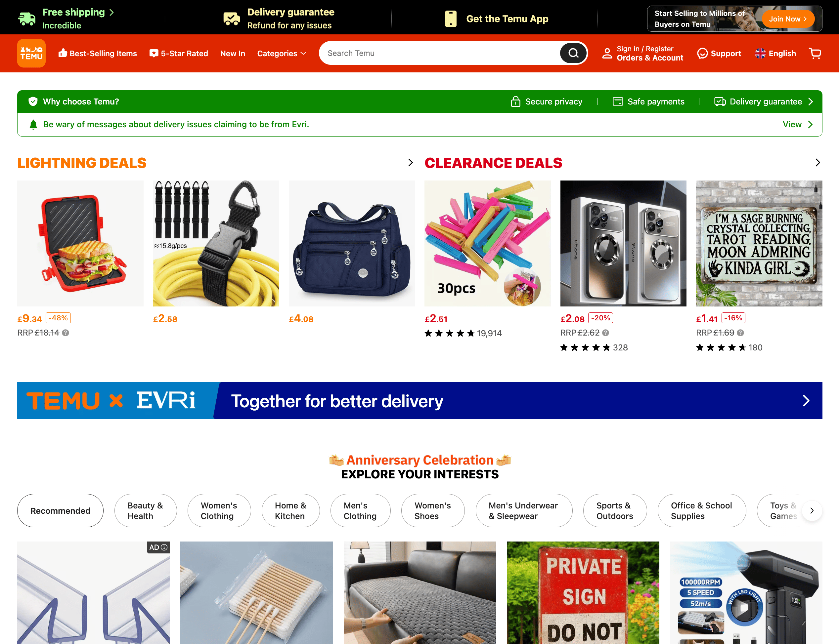The width and height of the screenshot is (839, 644).
Task: Open the Support chat icon
Action: click(x=702, y=53)
